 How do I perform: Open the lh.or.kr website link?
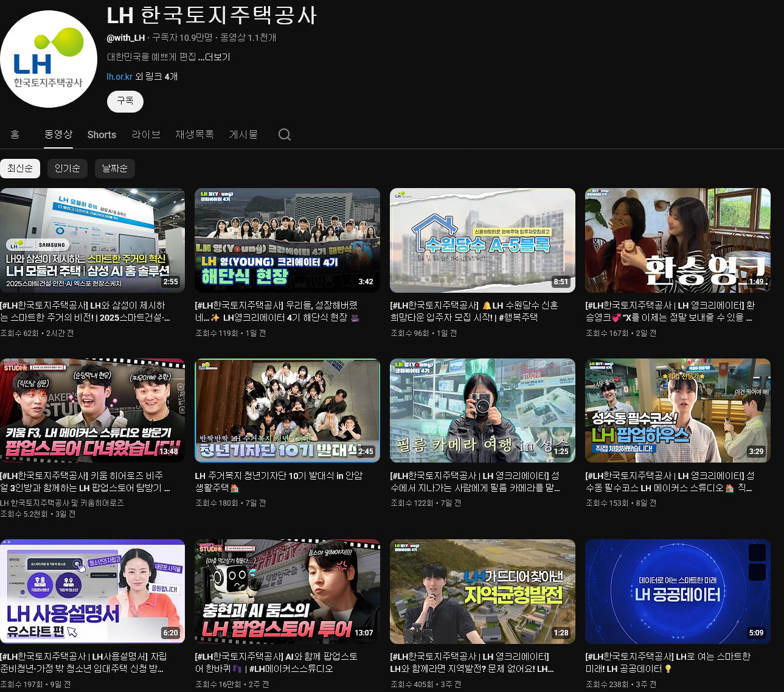120,77
